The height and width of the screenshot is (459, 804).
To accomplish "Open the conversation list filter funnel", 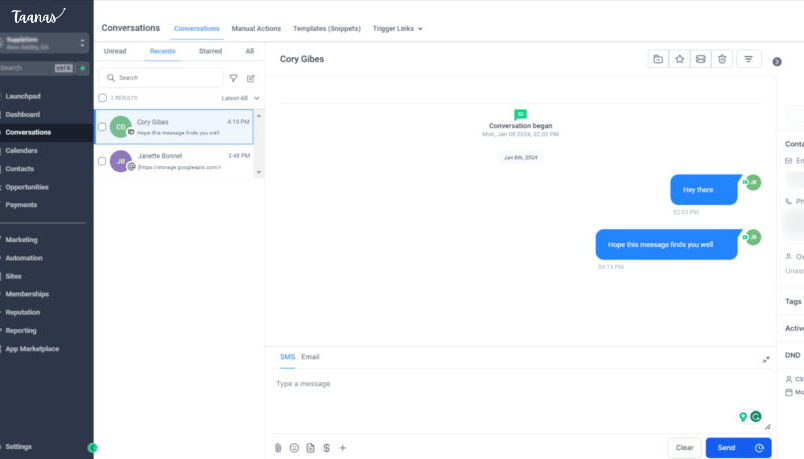I will [233, 78].
